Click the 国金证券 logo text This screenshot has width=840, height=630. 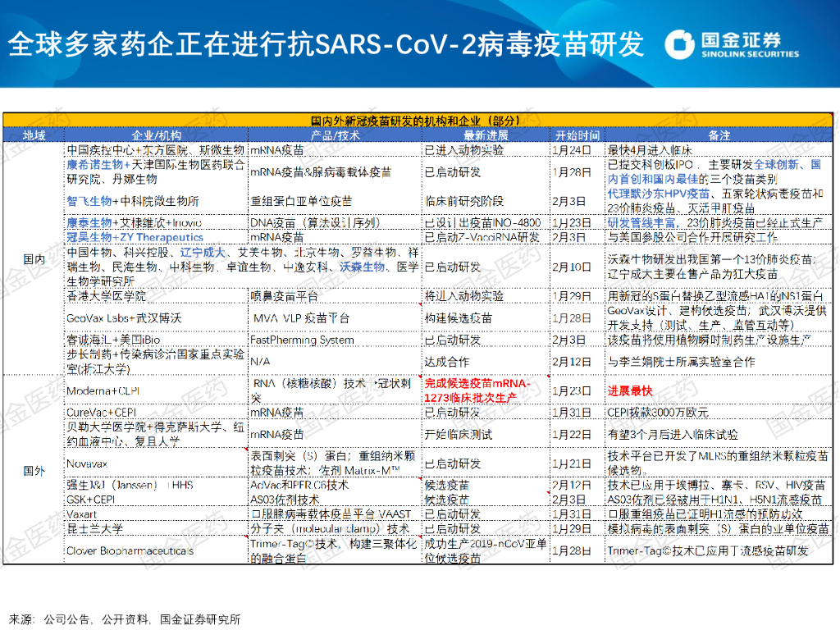coord(742,39)
